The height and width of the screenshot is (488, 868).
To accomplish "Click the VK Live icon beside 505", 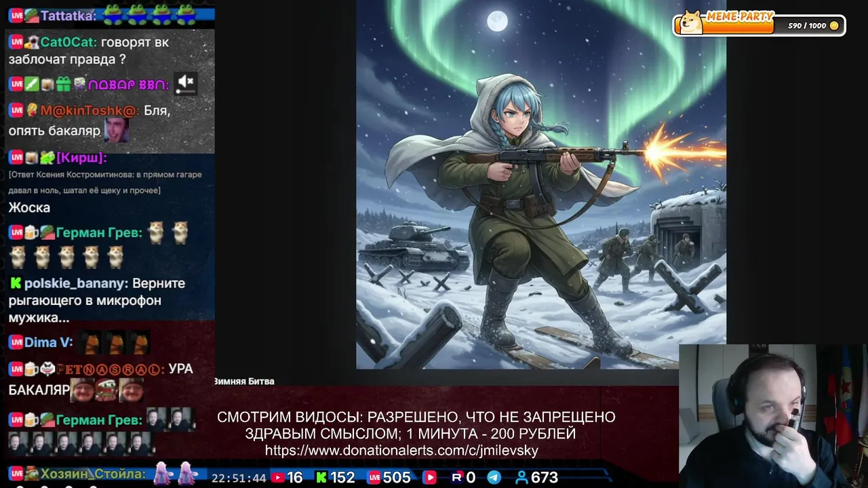I will (x=374, y=478).
